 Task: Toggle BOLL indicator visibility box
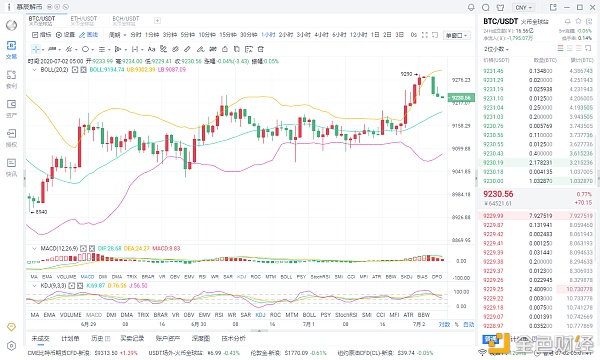point(75,70)
